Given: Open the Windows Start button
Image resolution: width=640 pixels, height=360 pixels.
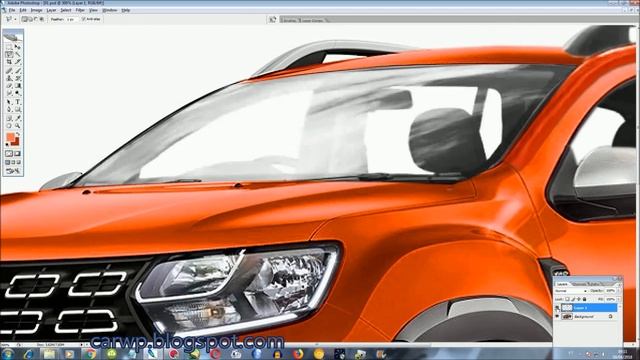Looking at the screenshot, I should pyautogui.click(x=8, y=354).
